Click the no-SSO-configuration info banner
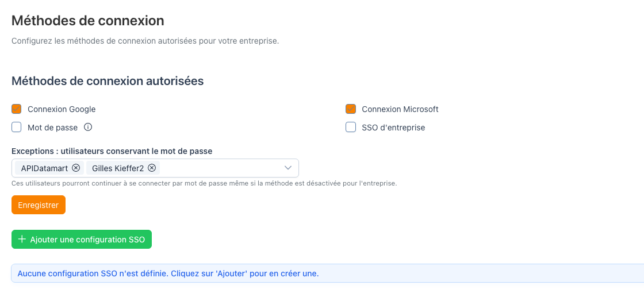Image resolution: width=644 pixels, height=297 pixels. pos(327,273)
